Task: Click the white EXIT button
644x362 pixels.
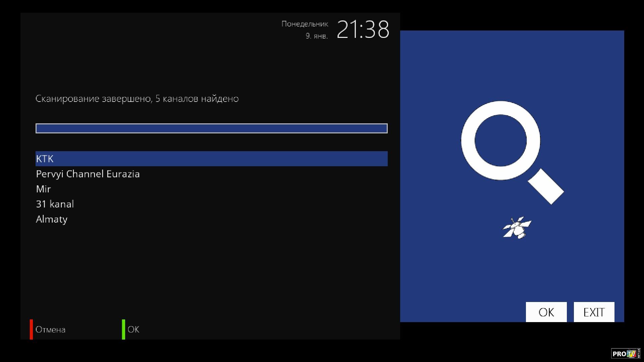Action: (594, 312)
